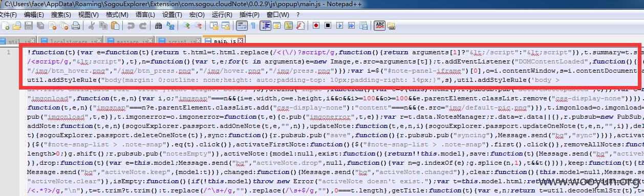Click the Copy toolbar icon
This screenshot has height=196, width=644.
tap(103, 26)
